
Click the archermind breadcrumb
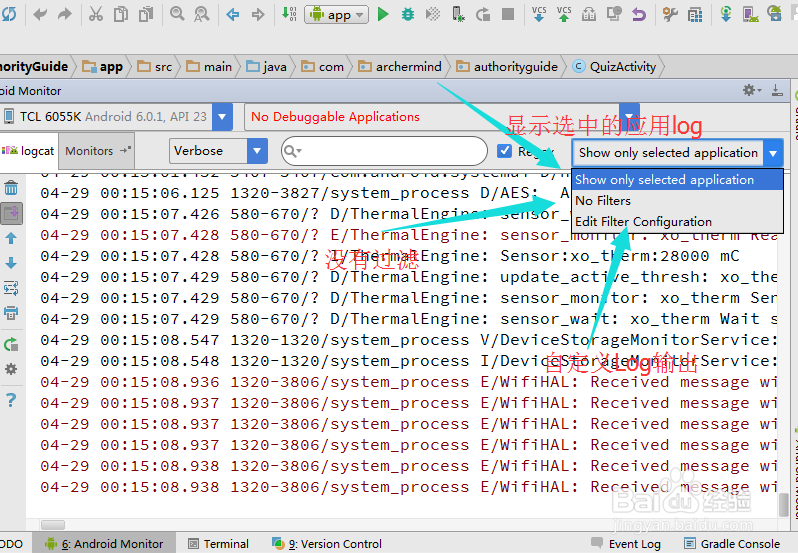pos(400,67)
